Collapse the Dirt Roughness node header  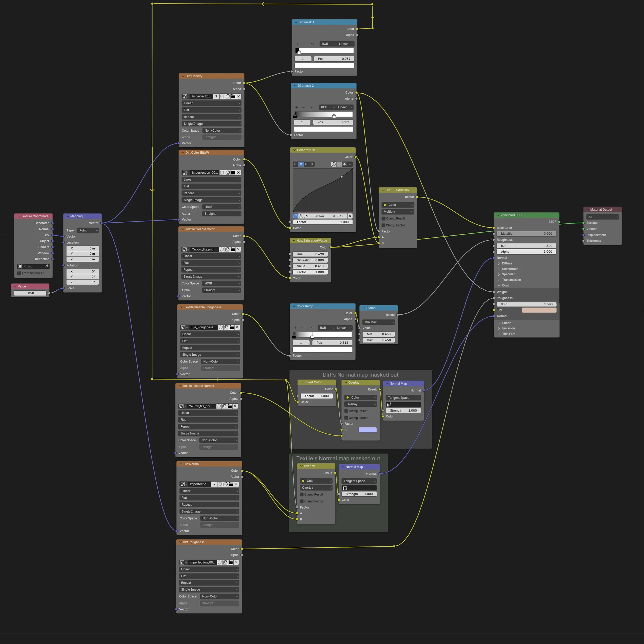180,542
